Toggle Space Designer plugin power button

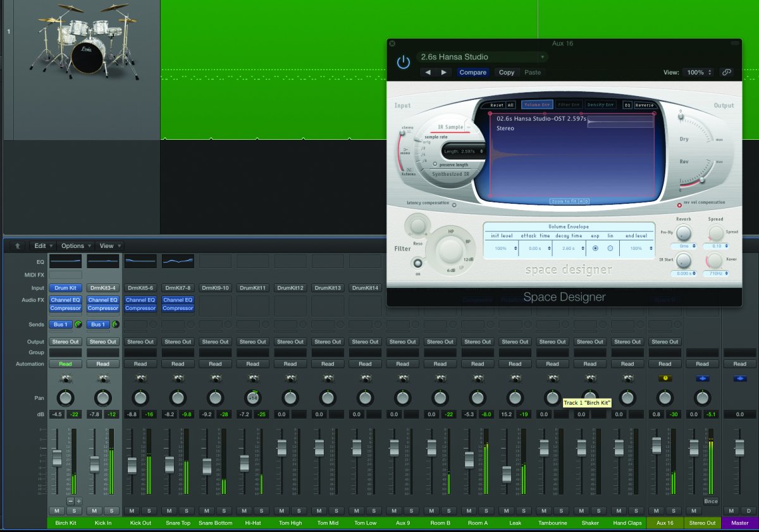pos(404,63)
